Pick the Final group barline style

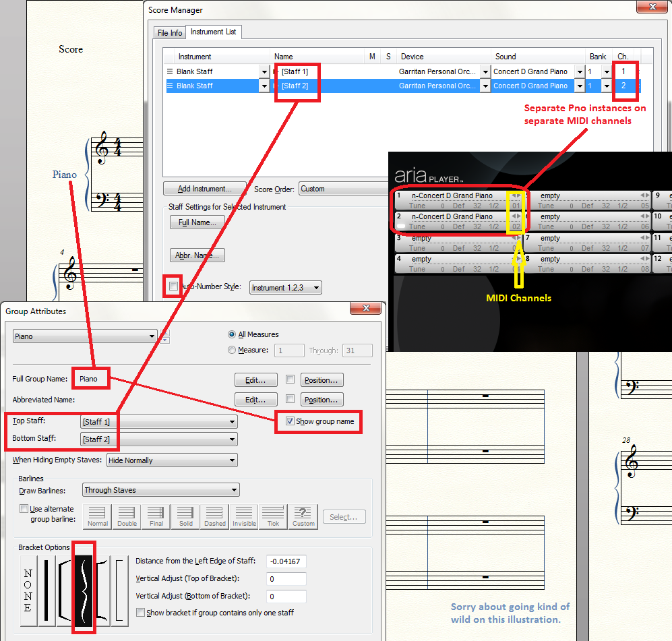(x=156, y=516)
